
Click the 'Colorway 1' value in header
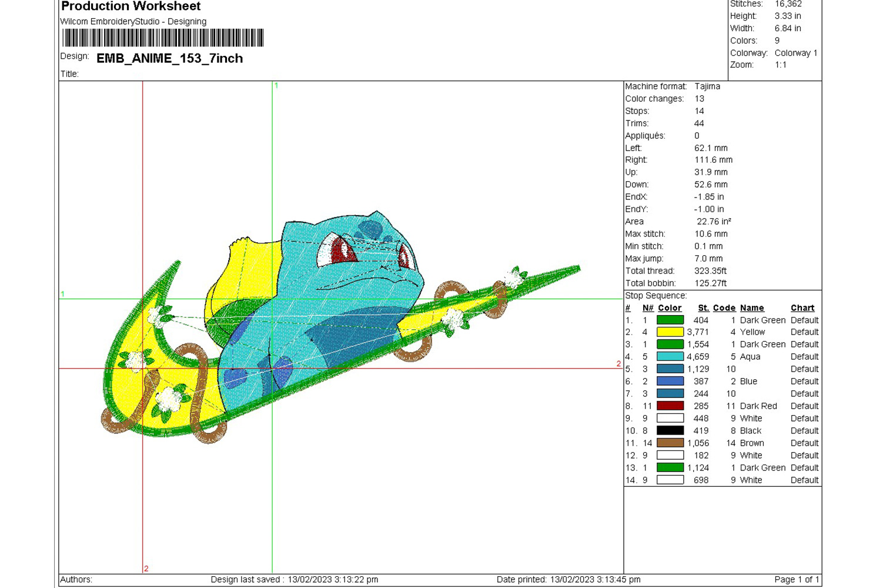pyautogui.click(x=795, y=53)
